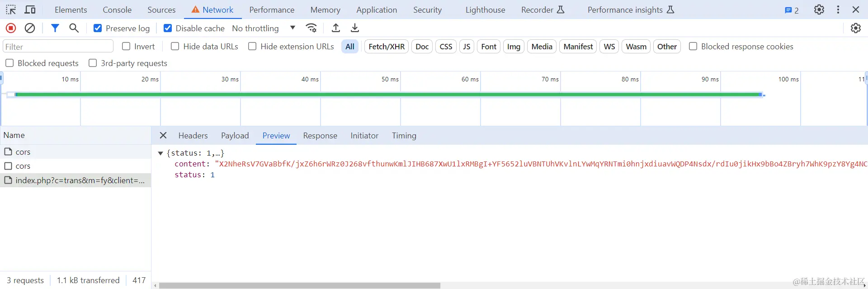The width and height of the screenshot is (868, 289).
Task: Open the Memory tab
Action: pyautogui.click(x=325, y=9)
